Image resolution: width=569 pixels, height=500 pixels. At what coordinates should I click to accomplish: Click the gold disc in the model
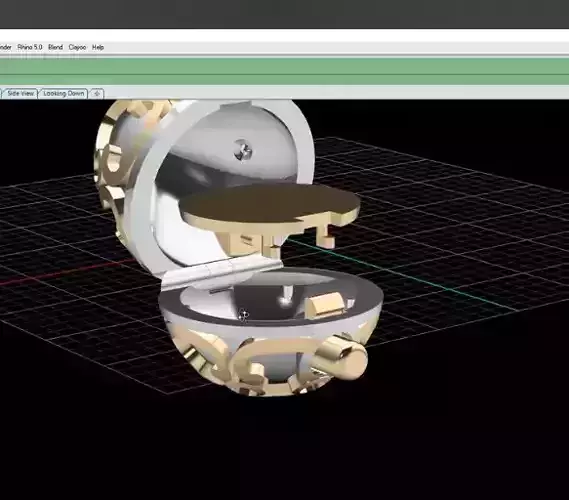(270, 203)
